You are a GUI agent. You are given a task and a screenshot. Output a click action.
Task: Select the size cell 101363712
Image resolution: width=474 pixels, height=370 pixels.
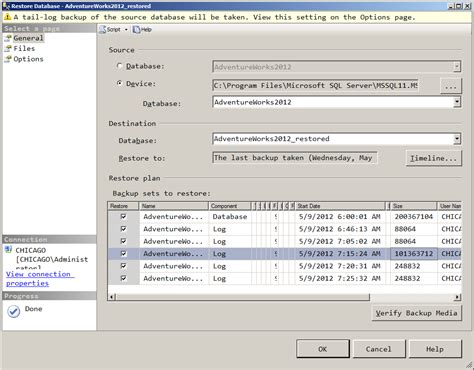coord(414,254)
